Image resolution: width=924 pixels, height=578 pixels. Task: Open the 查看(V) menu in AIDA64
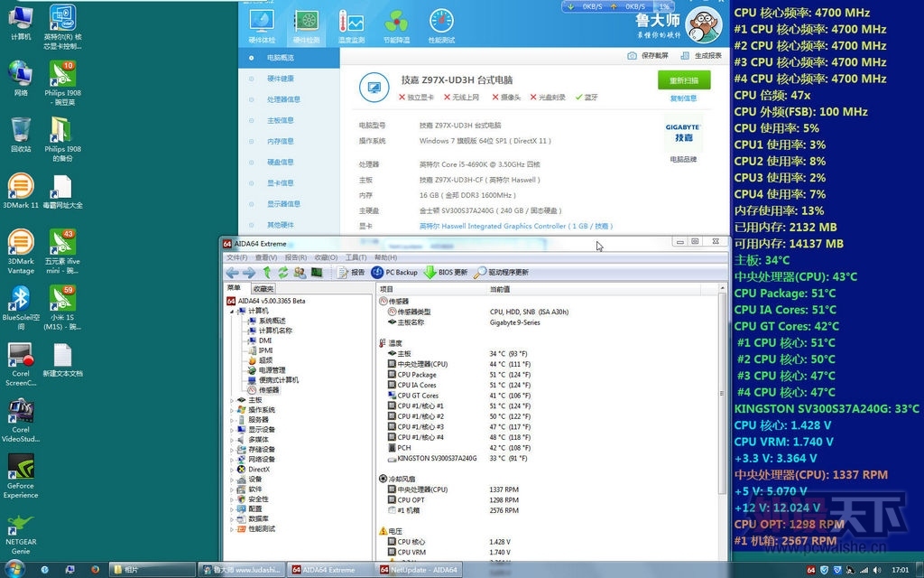tap(266, 257)
